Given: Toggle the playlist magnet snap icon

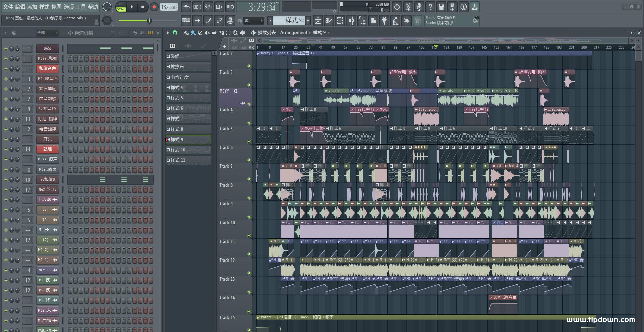Looking at the screenshot, I should point(175,33).
